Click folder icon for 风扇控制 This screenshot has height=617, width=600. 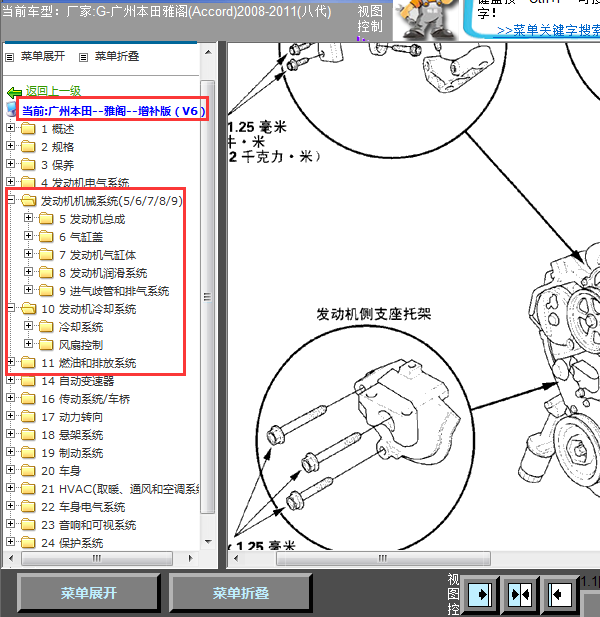(x=46, y=345)
